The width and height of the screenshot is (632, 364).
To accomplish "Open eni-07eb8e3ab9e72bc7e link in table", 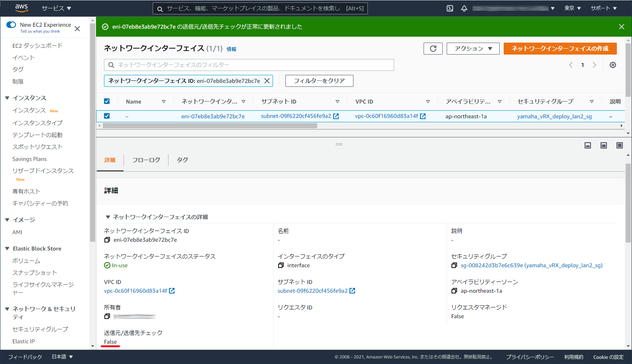I will pos(213,116).
